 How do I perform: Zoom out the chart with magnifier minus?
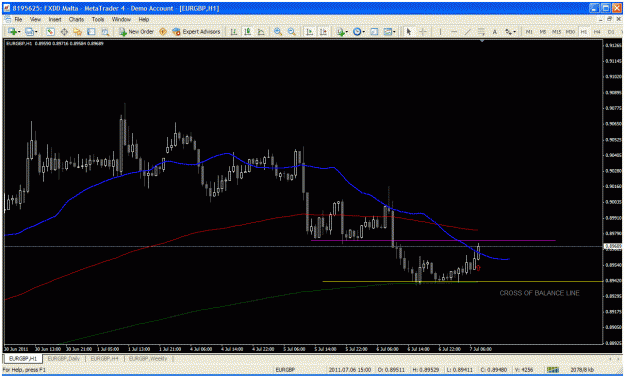291,31
